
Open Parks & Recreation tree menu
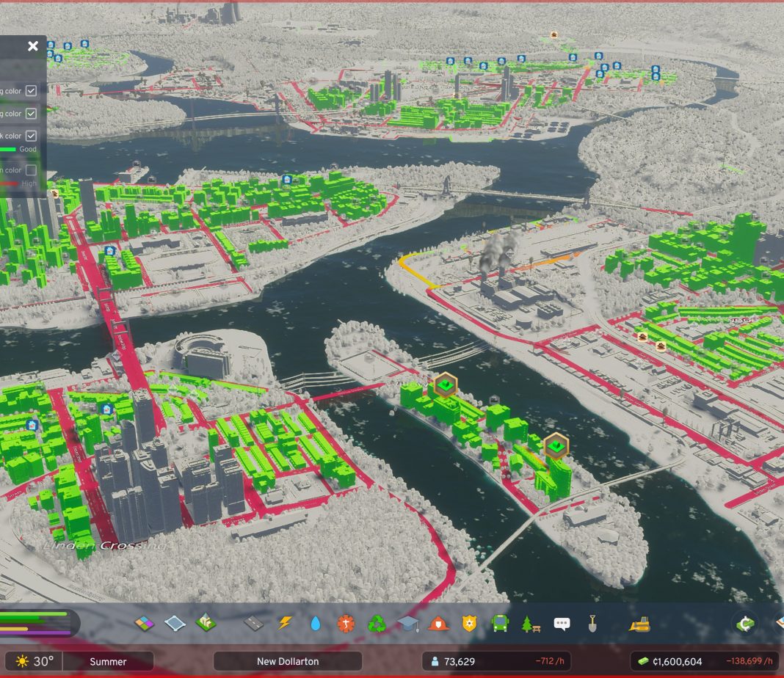pos(531,624)
